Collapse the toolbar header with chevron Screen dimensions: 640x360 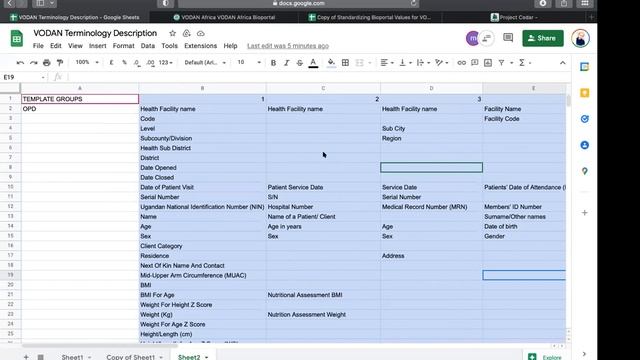click(562, 63)
